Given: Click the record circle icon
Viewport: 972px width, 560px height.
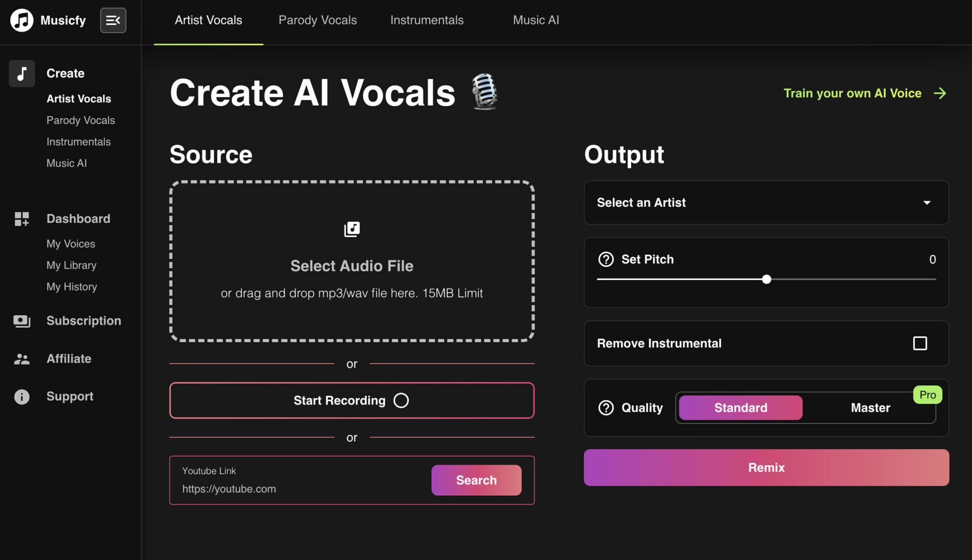Looking at the screenshot, I should pyautogui.click(x=401, y=401).
